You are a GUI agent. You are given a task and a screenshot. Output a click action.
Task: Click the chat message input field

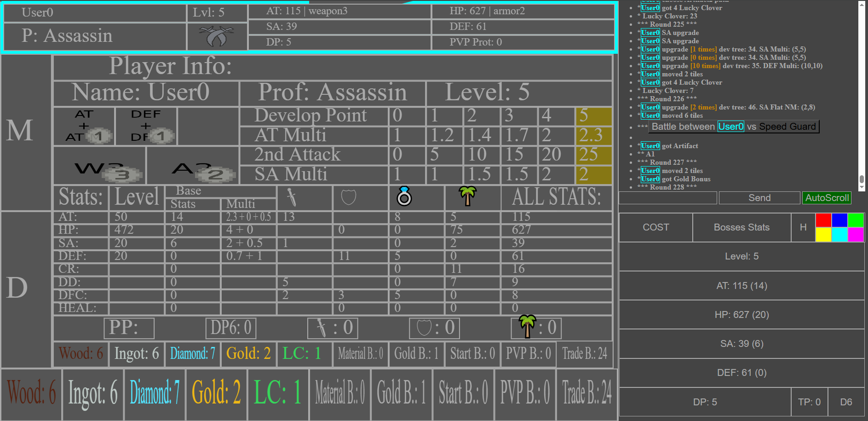pos(667,197)
